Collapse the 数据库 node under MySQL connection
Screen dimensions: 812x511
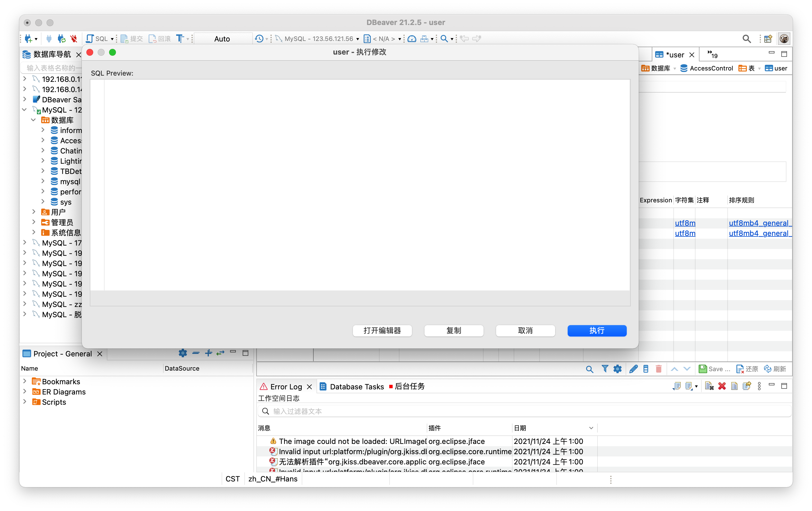pos(34,120)
